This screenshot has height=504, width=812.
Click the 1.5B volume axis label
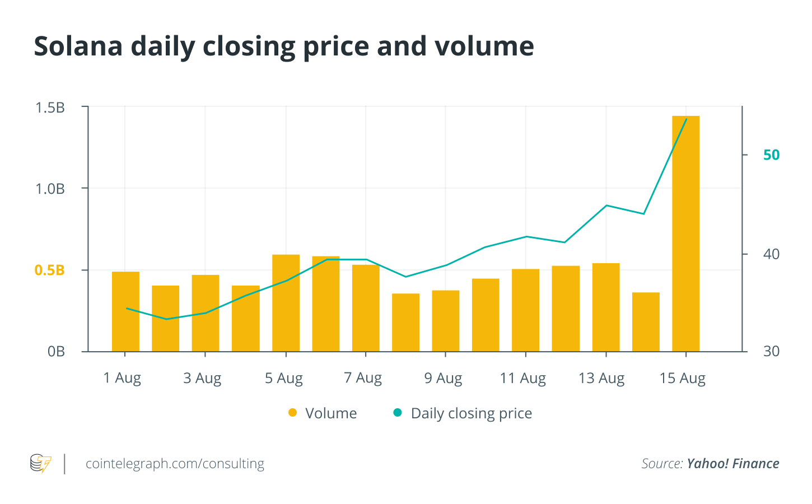50,108
